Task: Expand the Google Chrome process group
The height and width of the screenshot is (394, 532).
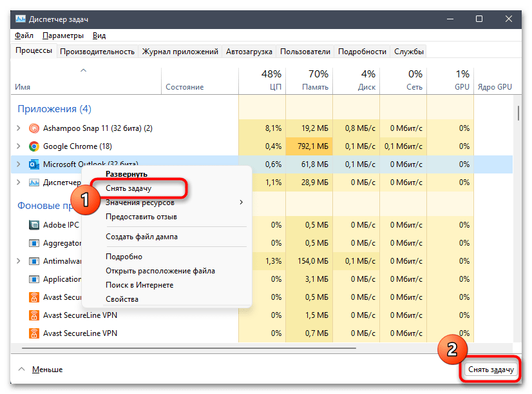Action: [19, 146]
